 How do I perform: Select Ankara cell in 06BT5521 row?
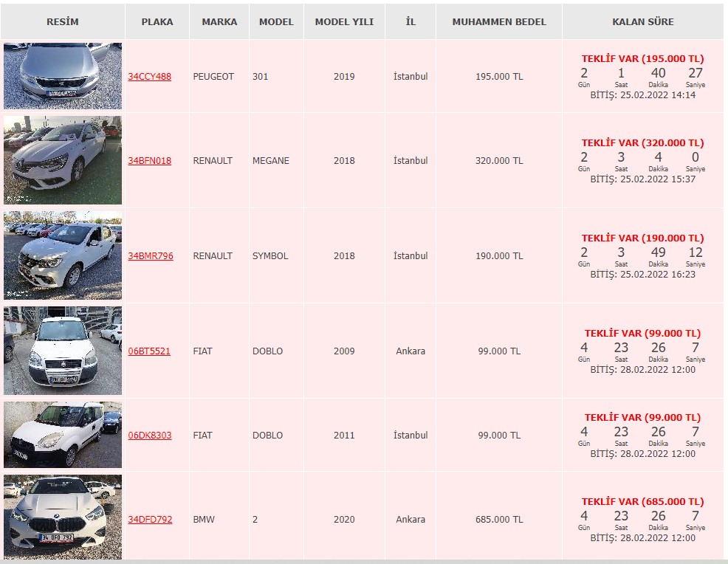tap(411, 351)
